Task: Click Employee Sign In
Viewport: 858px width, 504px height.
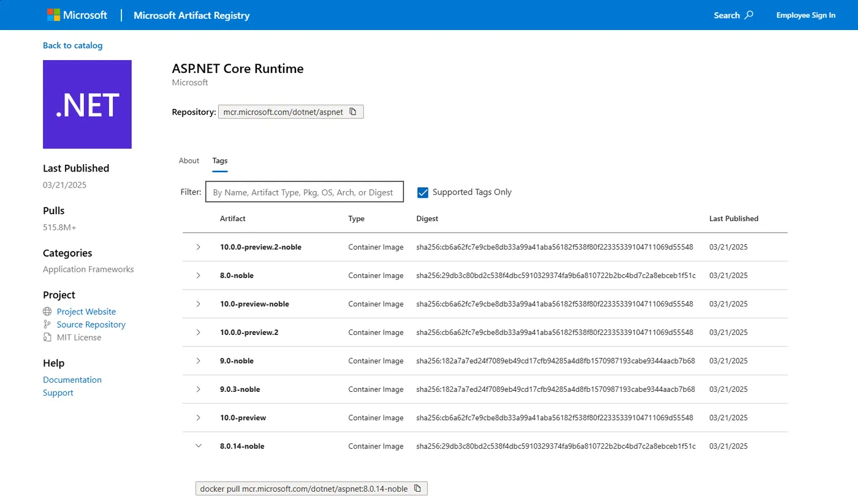Action: click(805, 15)
